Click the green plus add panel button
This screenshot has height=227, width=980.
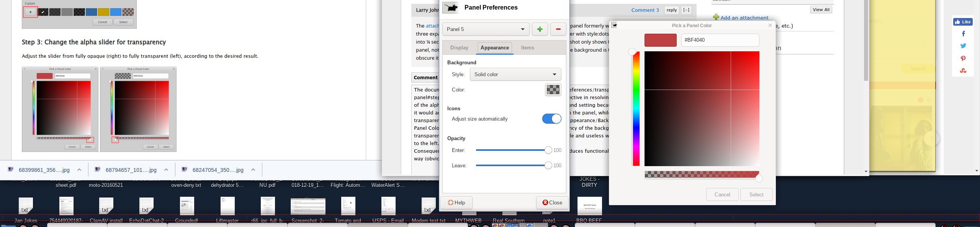pos(540,29)
